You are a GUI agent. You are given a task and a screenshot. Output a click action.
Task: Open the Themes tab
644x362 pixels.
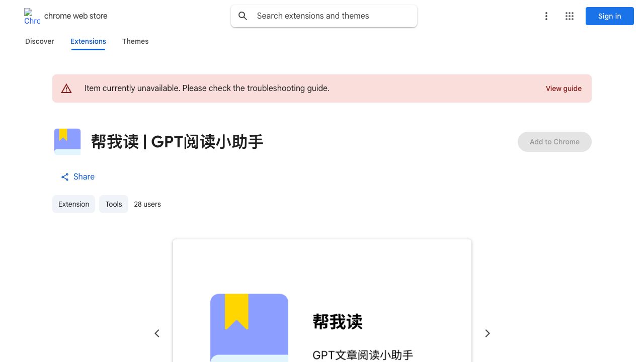point(135,41)
